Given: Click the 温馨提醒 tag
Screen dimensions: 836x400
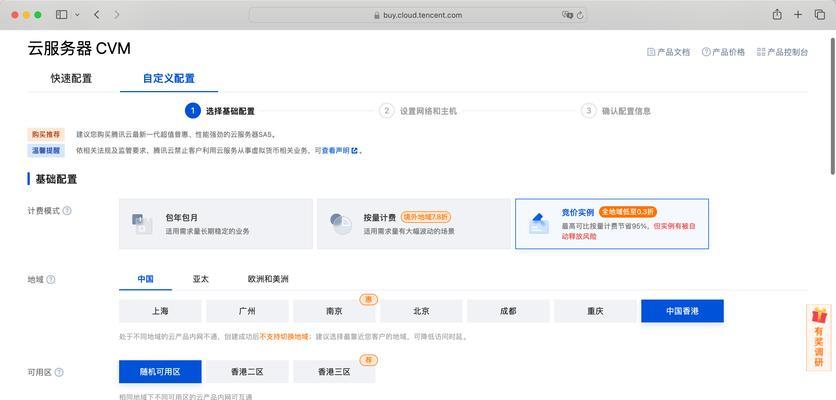Looking at the screenshot, I should [46, 151].
